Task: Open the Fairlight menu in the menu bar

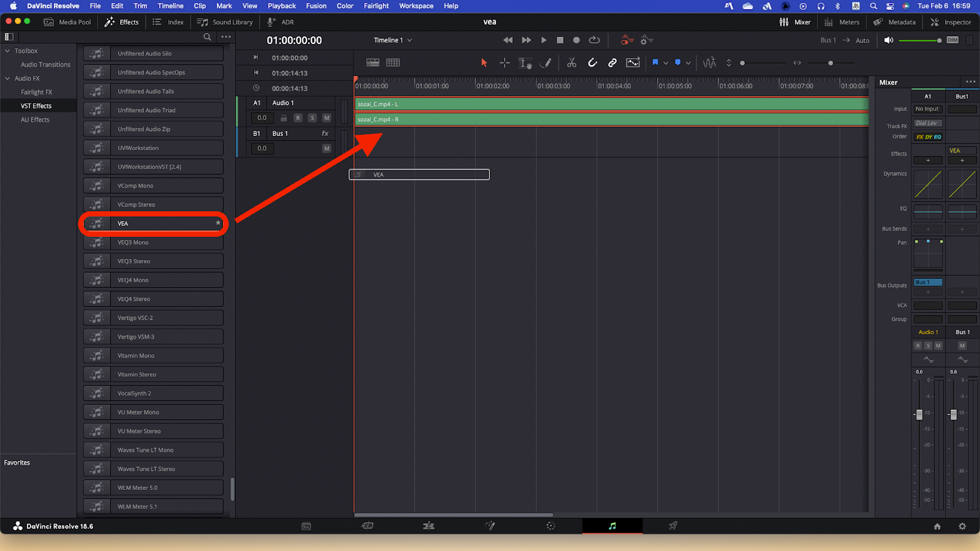Action: [x=376, y=6]
